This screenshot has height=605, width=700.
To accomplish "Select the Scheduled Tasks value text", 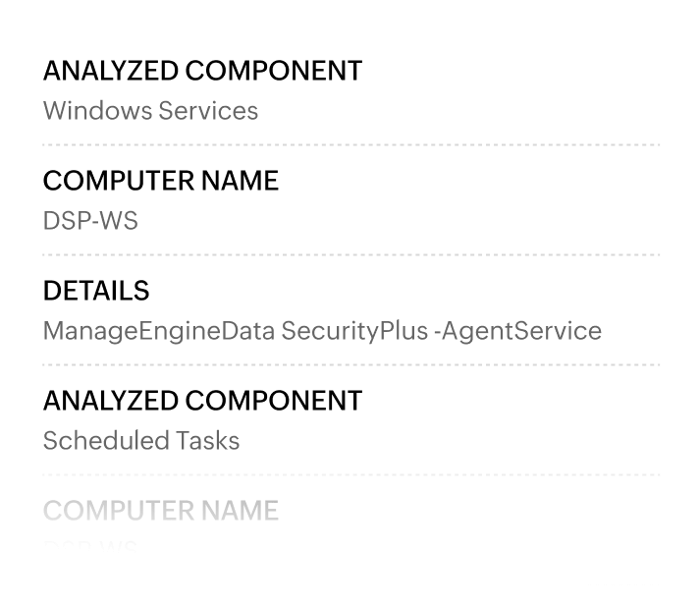I will tap(141, 441).
